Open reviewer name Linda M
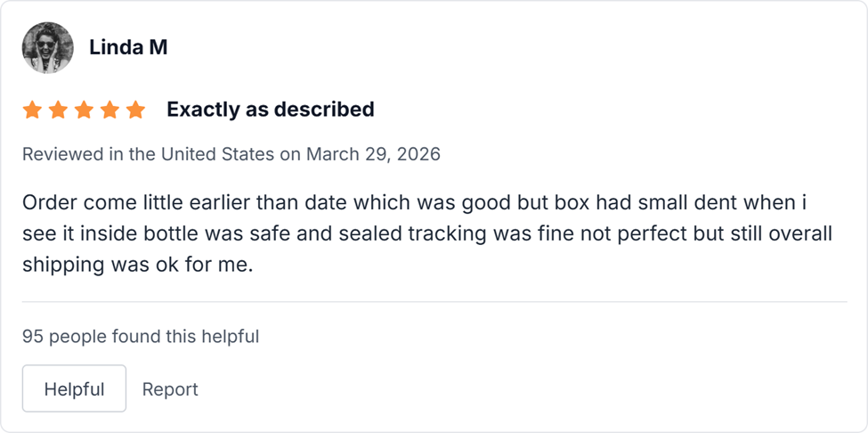 click(x=128, y=48)
